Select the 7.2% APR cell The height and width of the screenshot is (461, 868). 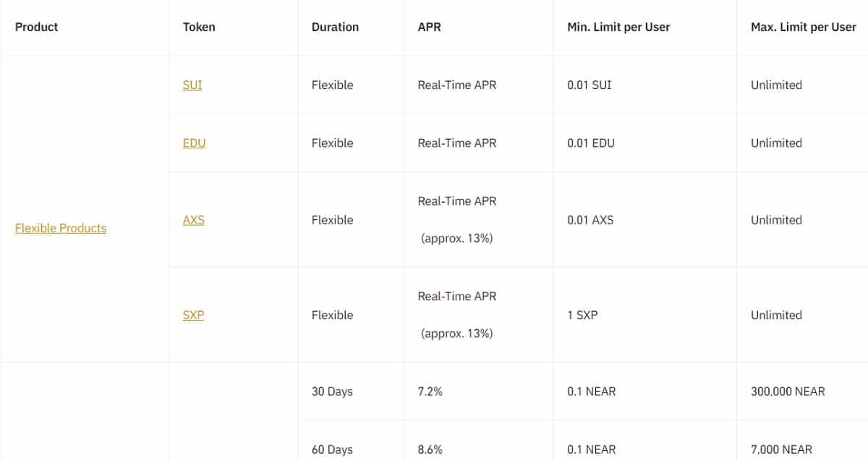pyautogui.click(x=430, y=391)
